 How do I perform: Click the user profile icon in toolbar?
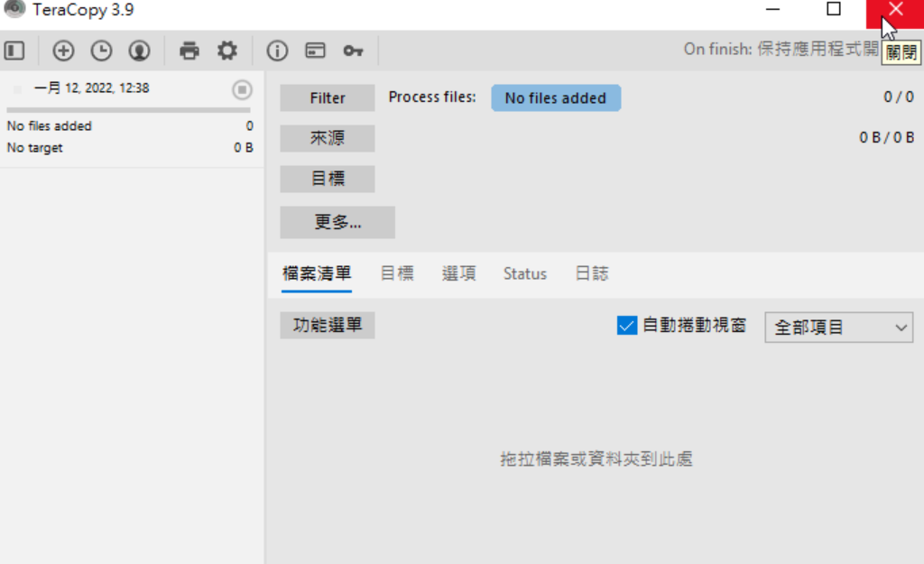139,51
